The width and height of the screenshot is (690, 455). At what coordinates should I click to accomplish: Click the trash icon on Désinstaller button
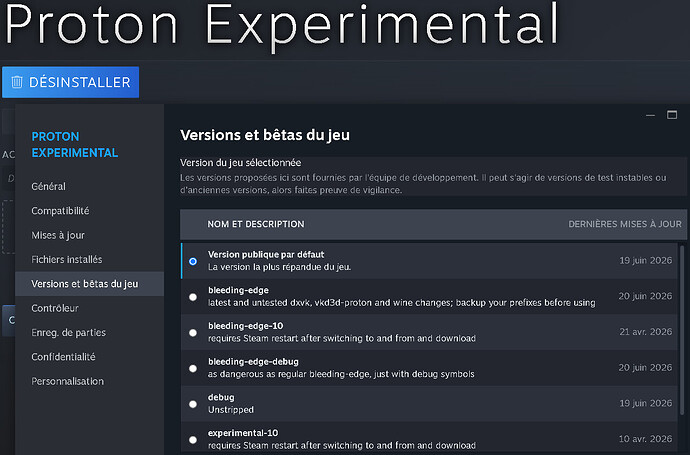[17, 82]
